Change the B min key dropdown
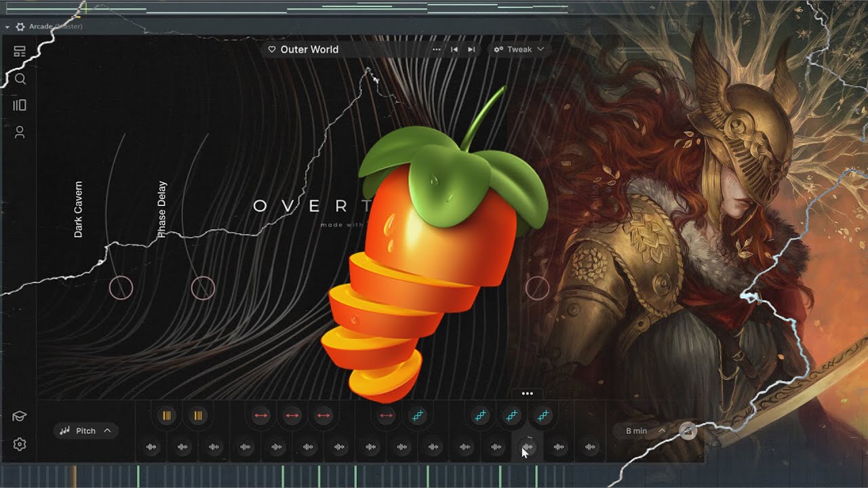The height and width of the screenshot is (488, 868). tap(646, 430)
